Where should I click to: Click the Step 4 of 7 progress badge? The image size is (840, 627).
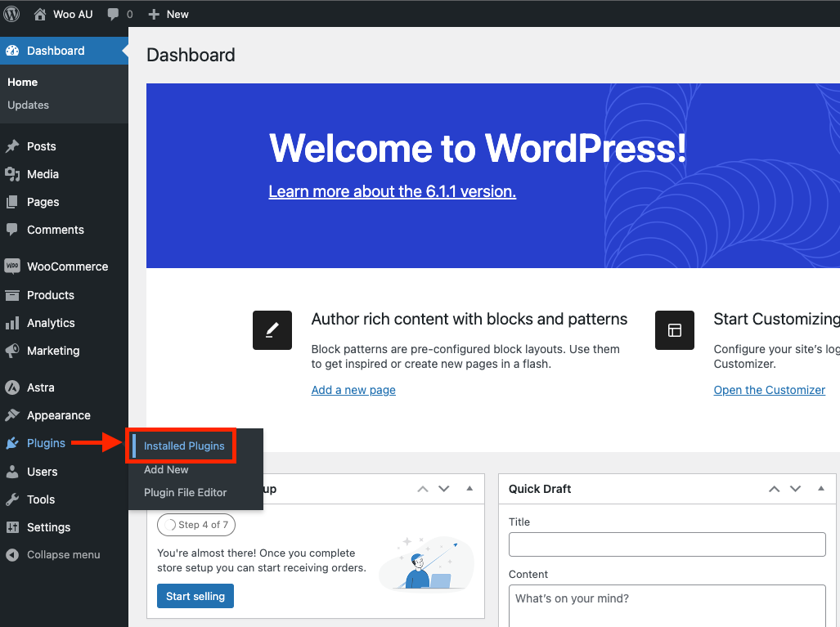coord(196,525)
